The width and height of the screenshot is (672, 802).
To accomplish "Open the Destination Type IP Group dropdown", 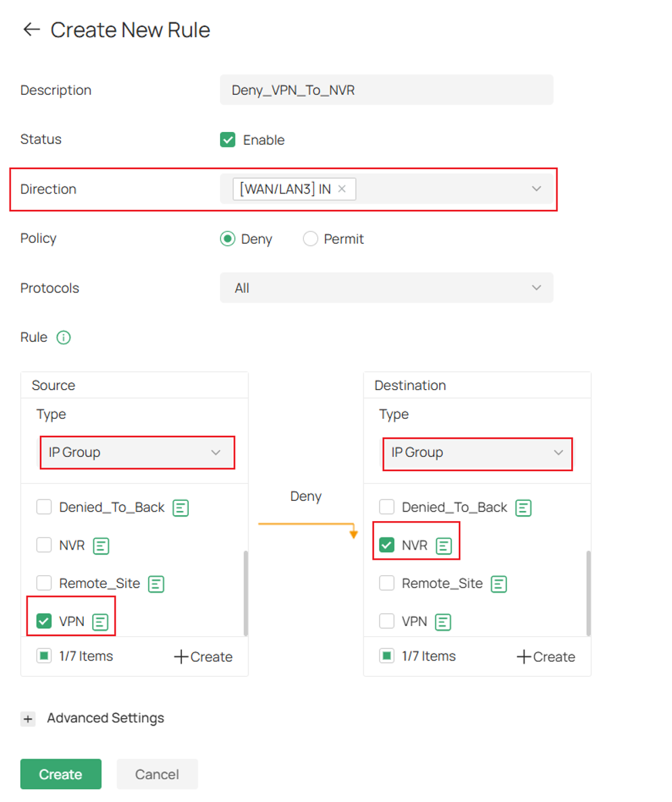I will click(478, 453).
